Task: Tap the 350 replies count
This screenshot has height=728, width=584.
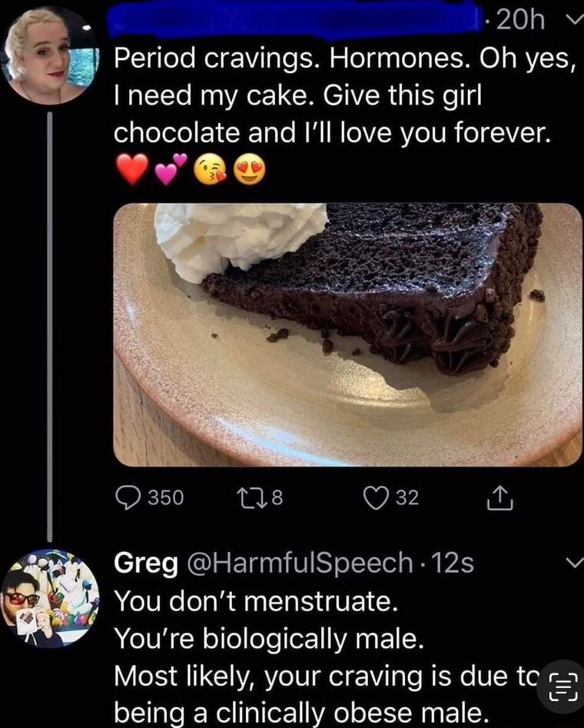Action: click(165, 497)
